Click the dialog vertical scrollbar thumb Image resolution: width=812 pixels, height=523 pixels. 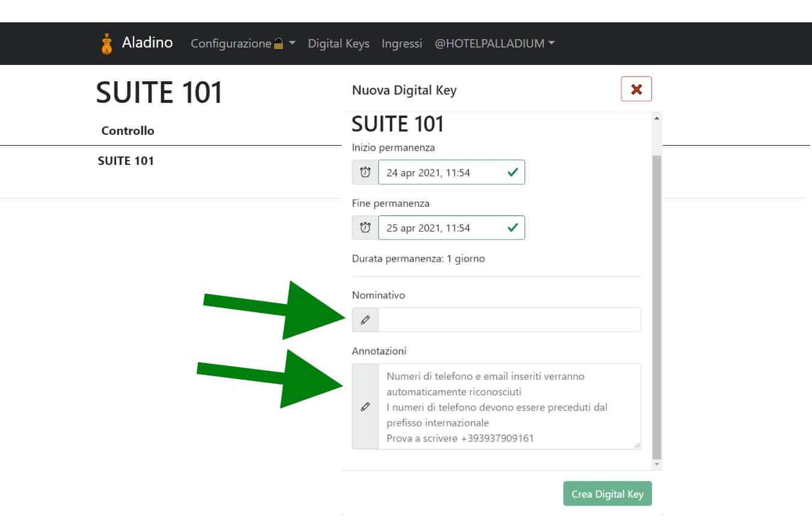pos(657,307)
